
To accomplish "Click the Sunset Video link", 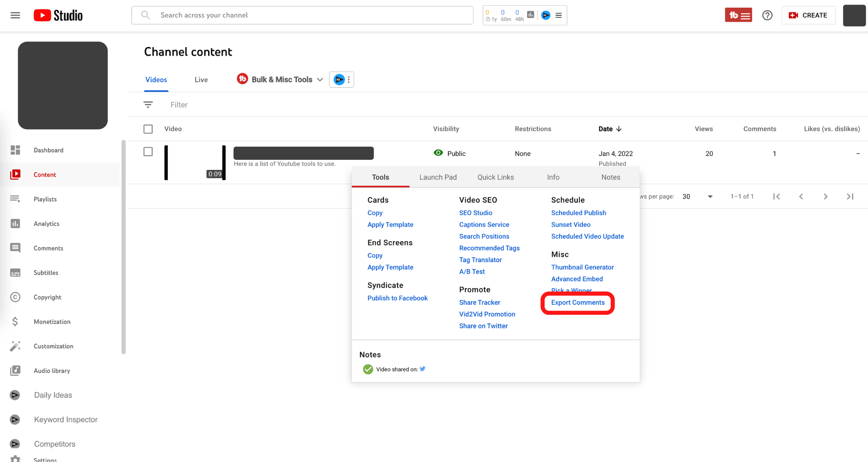I will coord(570,225).
